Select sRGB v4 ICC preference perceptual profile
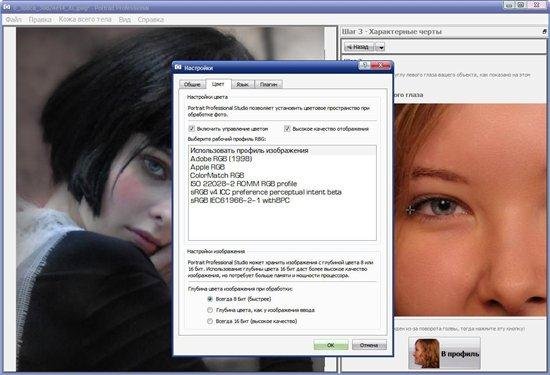 tap(282, 192)
